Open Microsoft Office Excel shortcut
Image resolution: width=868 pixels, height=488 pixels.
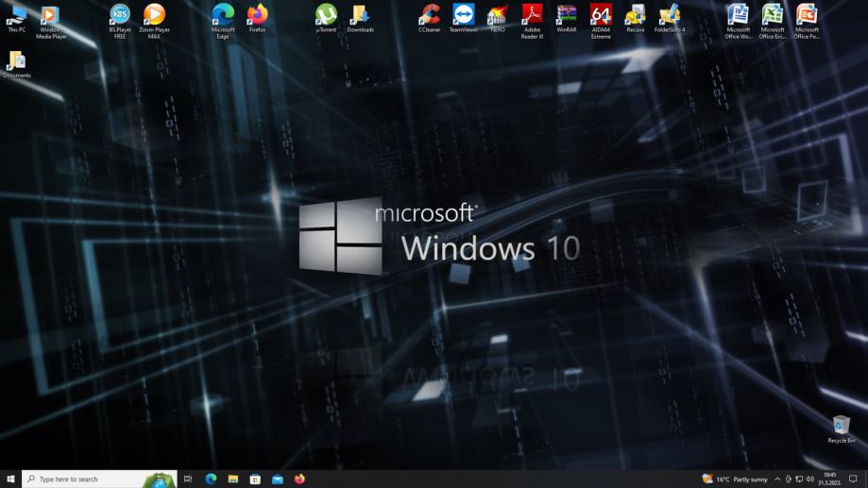(773, 21)
